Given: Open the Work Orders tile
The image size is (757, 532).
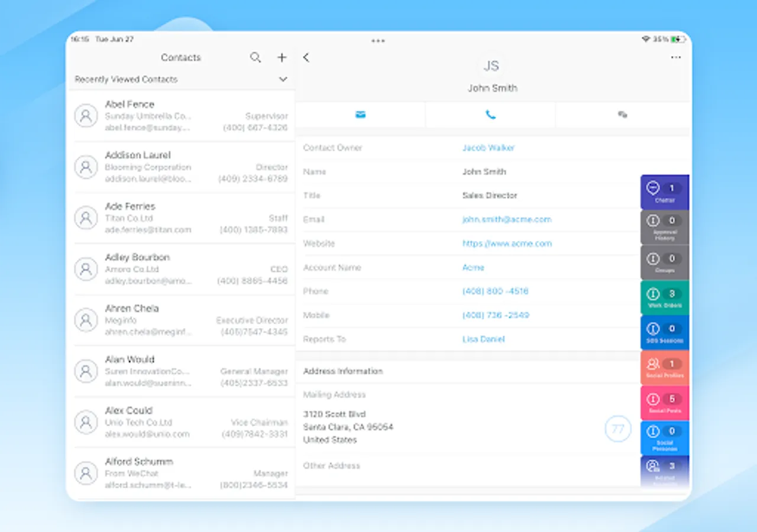Looking at the screenshot, I should [665, 297].
